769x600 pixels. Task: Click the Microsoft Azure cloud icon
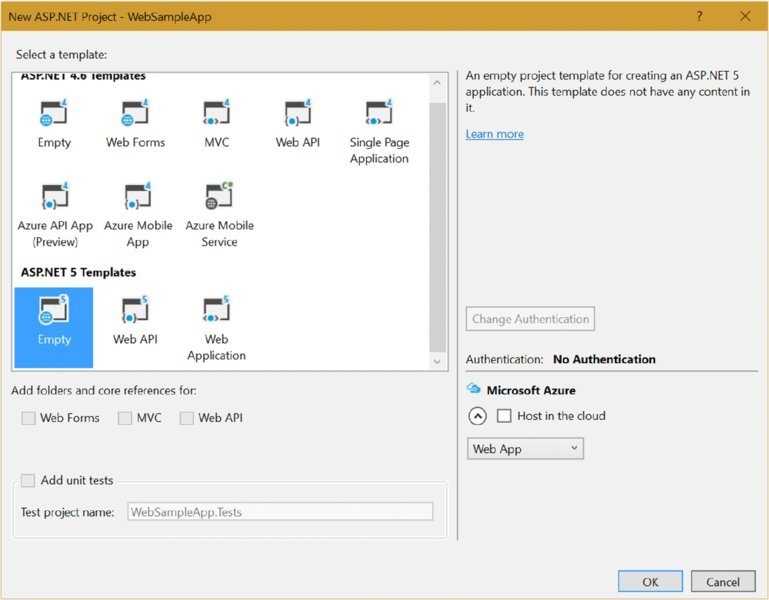pyautogui.click(x=473, y=389)
